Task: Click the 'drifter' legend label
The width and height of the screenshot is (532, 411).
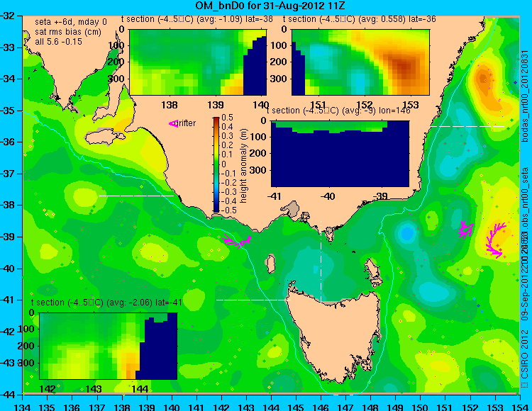Action: coord(187,123)
